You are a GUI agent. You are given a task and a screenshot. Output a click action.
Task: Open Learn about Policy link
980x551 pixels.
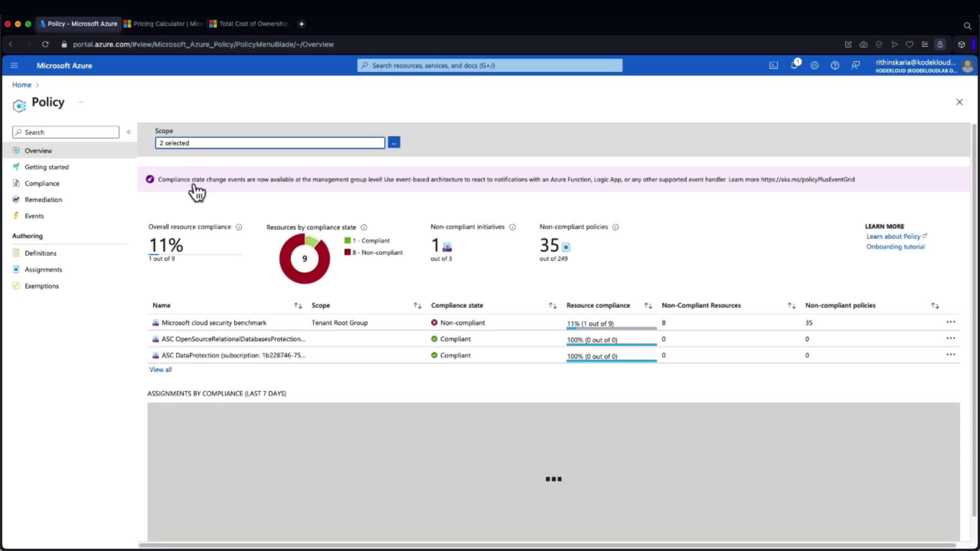[893, 236]
